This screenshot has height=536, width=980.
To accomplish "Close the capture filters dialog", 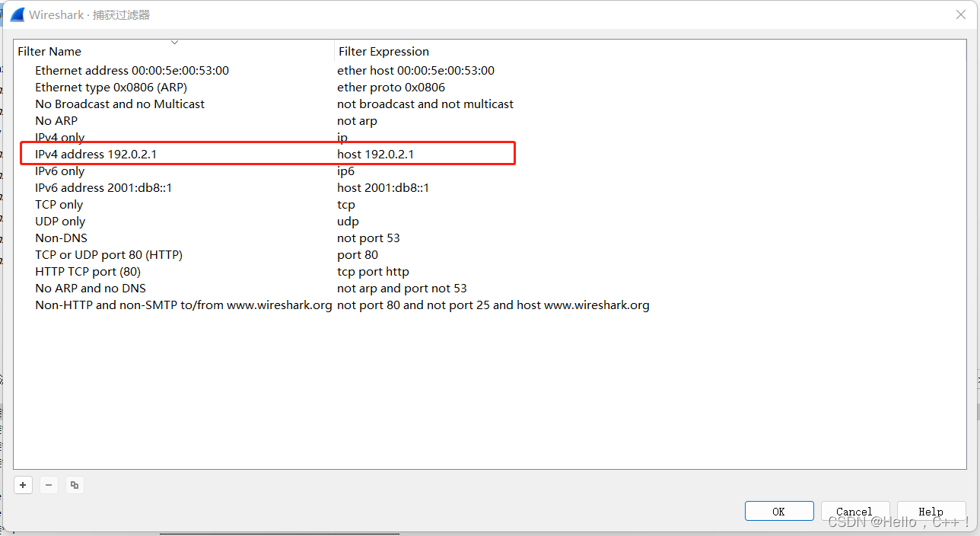I will point(961,14).
